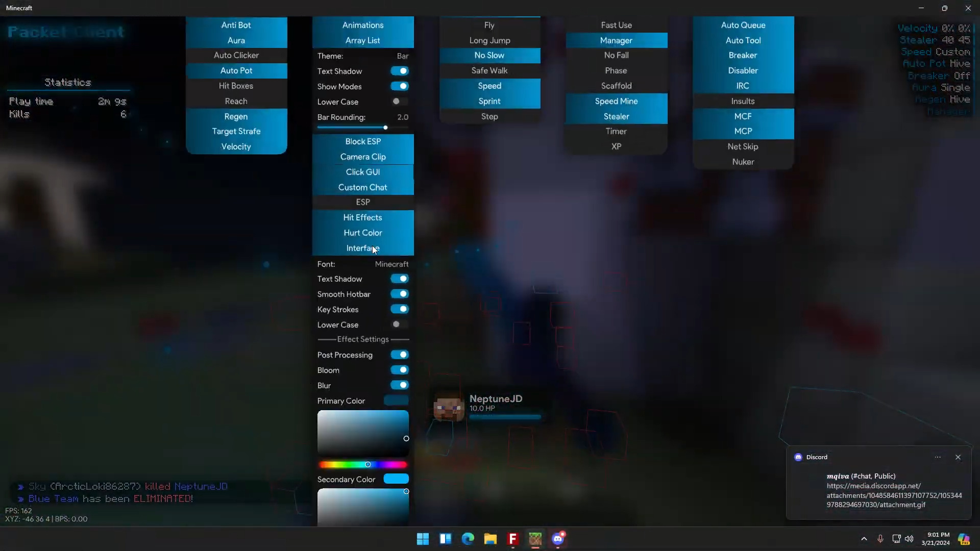980x551 pixels.
Task: Click the Primary Color swatch
Action: [396, 400]
